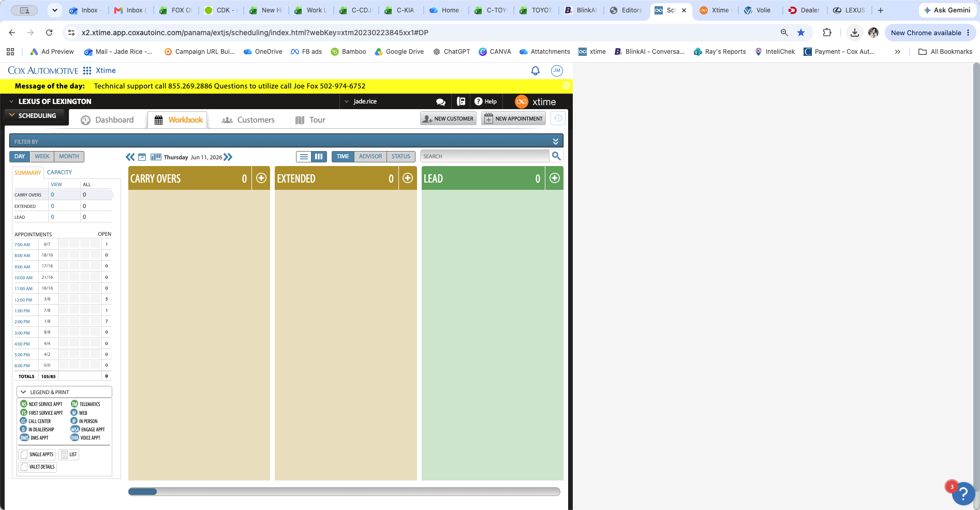The height and width of the screenshot is (510, 980).
Task: Show more bookmarks chevron
Action: [x=897, y=52]
